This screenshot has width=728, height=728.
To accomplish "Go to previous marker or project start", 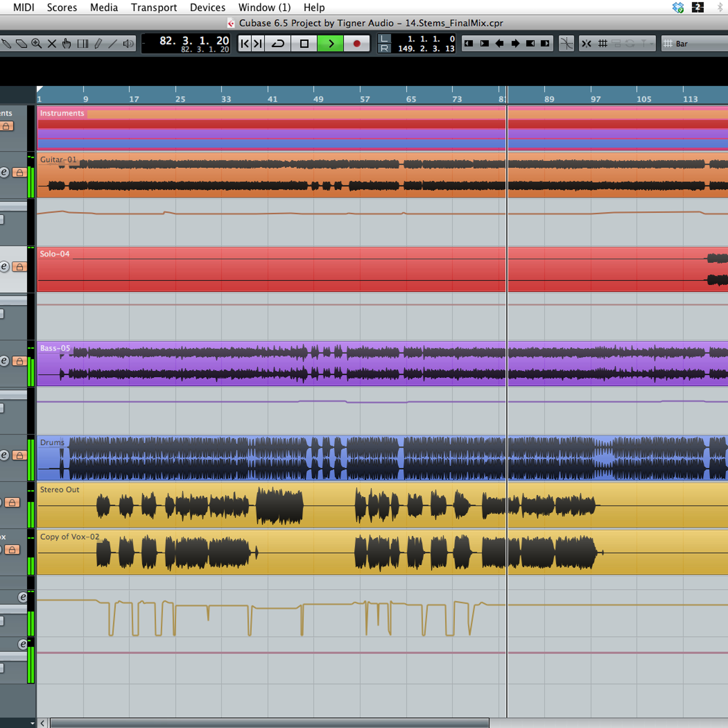I will coord(245,44).
